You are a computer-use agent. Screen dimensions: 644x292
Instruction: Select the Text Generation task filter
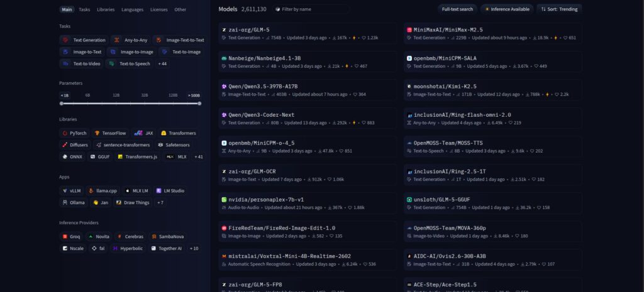[x=84, y=40]
